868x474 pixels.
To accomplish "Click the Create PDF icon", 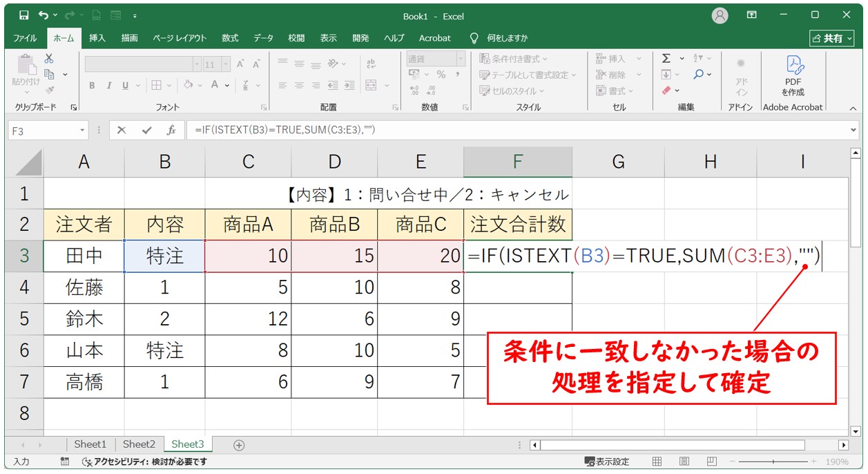I will click(x=793, y=75).
